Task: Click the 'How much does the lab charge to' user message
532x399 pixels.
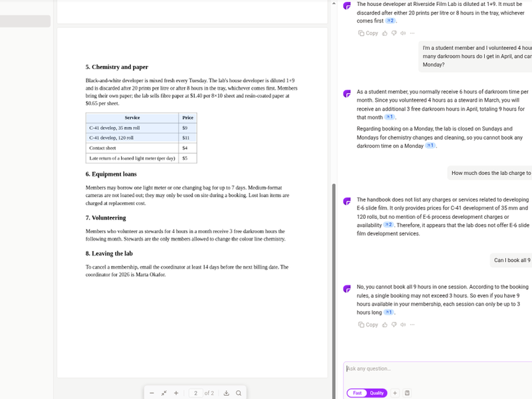Action: (490, 173)
